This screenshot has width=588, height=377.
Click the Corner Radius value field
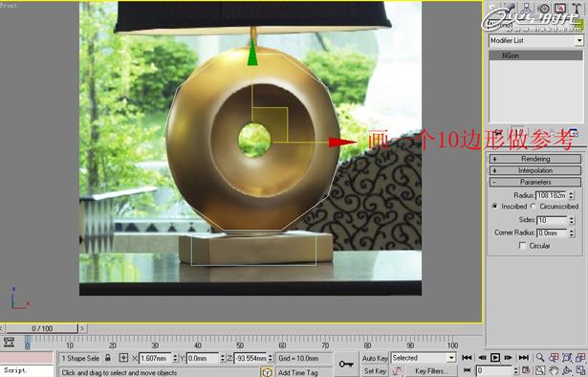pos(552,233)
